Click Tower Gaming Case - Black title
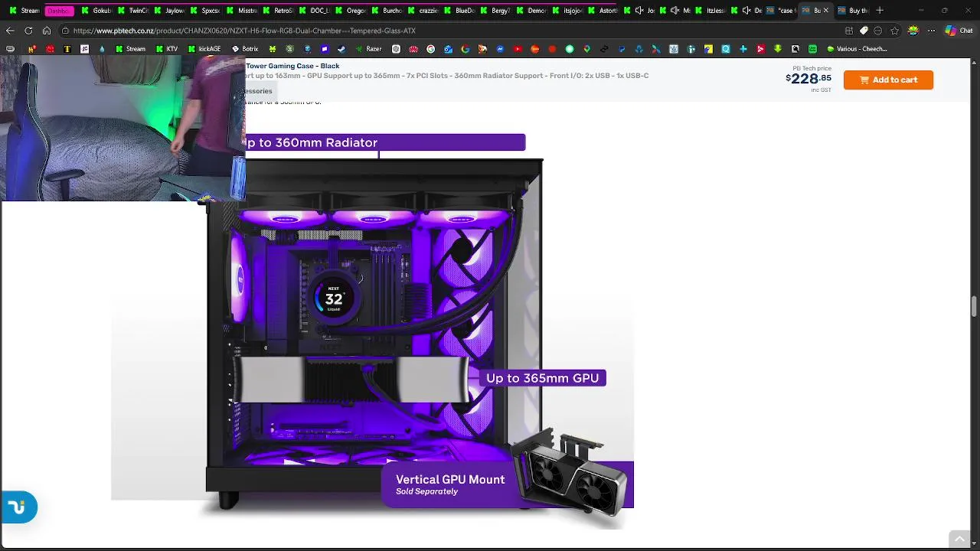Screen dimensions: 980x551 [x=292, y=66]
